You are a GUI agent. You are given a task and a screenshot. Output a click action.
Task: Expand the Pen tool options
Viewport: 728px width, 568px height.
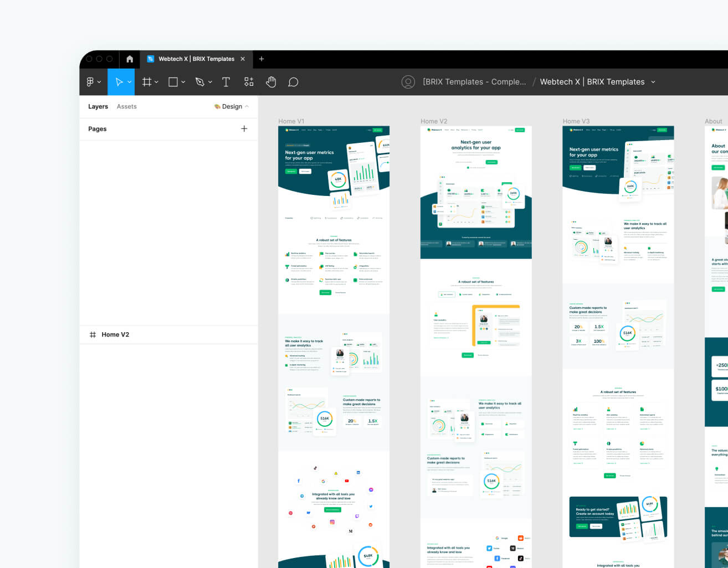209,81
